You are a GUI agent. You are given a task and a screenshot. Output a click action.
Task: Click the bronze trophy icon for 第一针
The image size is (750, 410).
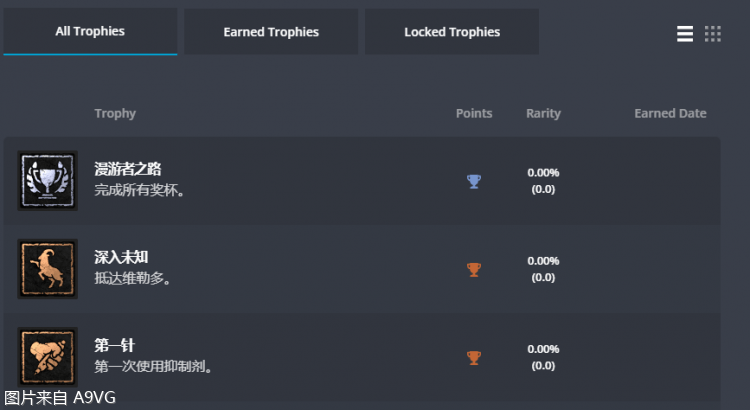point(474,357)
